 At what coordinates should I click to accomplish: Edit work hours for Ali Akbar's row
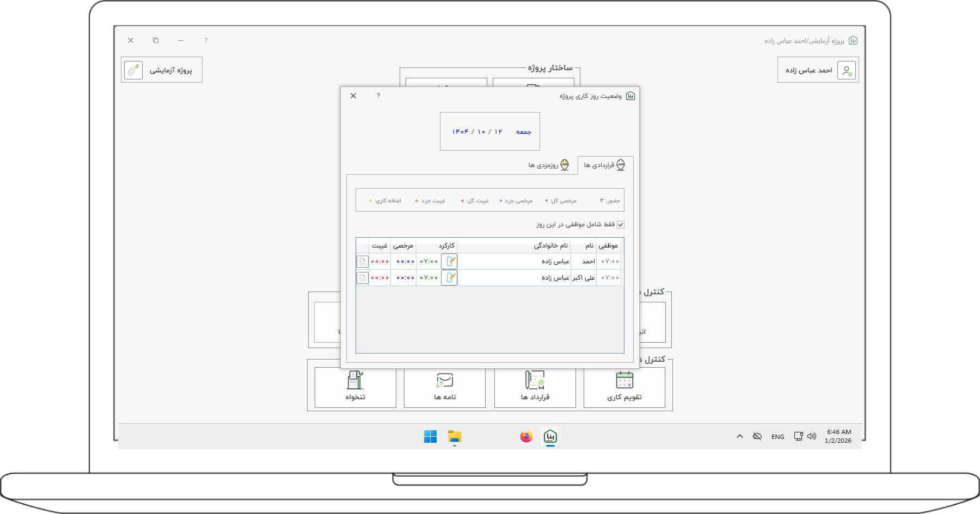click(x=449, y=278)
